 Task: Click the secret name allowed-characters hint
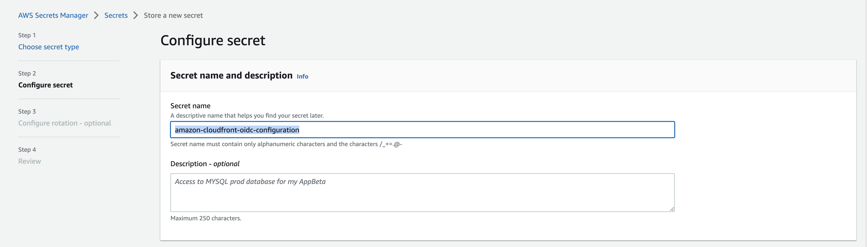(x=286, y=144)
